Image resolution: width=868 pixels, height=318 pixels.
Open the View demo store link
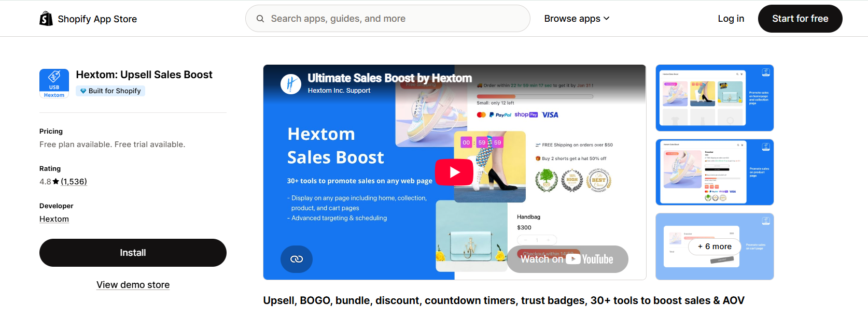[x=133, y=285]
